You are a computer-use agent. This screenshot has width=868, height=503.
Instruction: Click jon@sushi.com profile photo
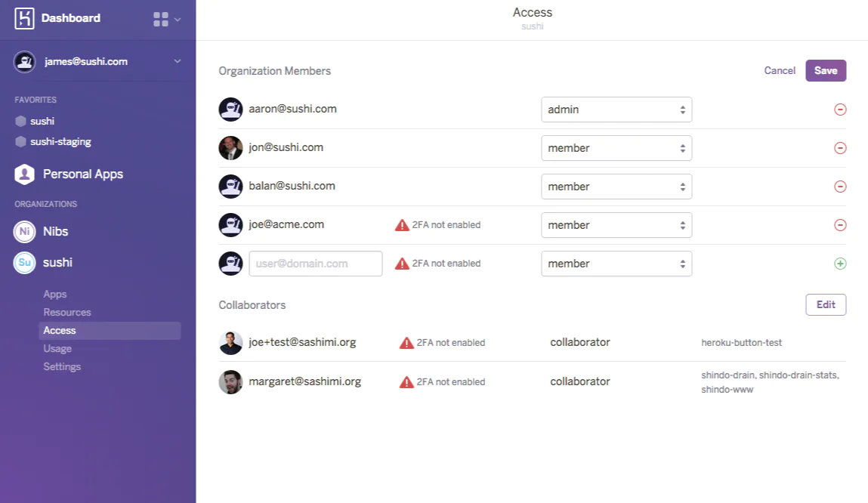click(x=230, y=148)
